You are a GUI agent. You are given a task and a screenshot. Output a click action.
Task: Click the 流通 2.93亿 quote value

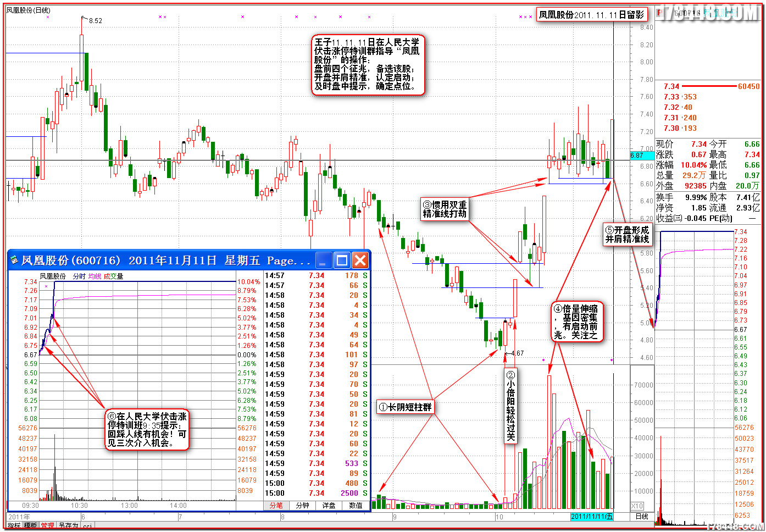coord(748,208)
